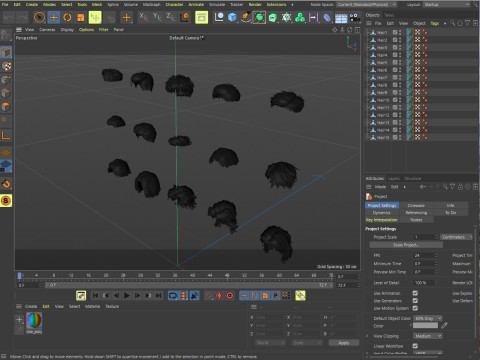Open the Node Space dropdown
The height and width of the screenshot is (360, 480).
tap(366, 5)
